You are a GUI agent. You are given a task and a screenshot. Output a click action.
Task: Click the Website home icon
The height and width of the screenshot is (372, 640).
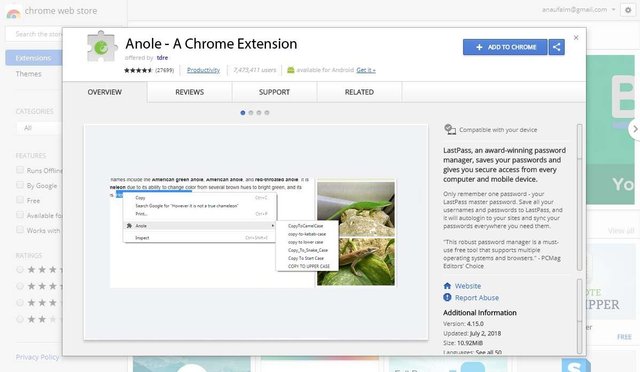point(447,286)
